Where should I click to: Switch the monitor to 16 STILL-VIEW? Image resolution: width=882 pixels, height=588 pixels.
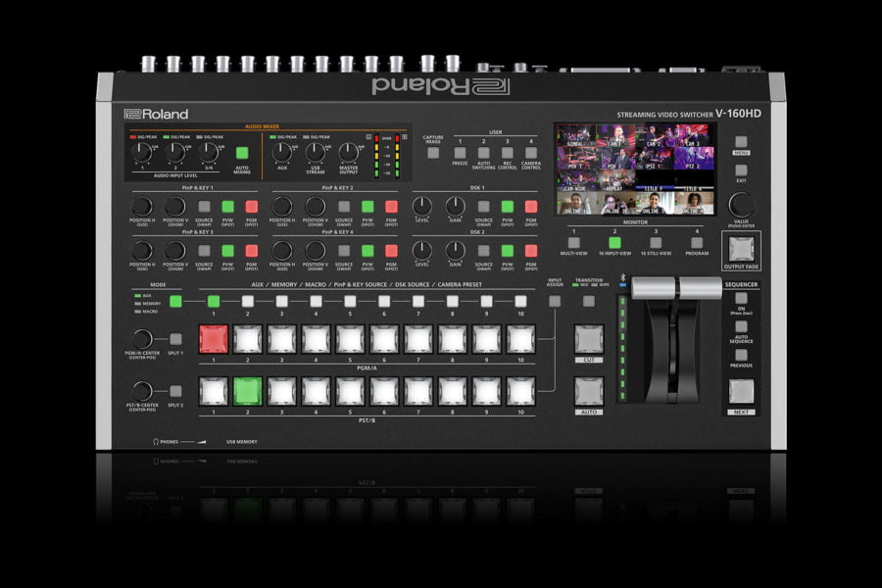655,241
